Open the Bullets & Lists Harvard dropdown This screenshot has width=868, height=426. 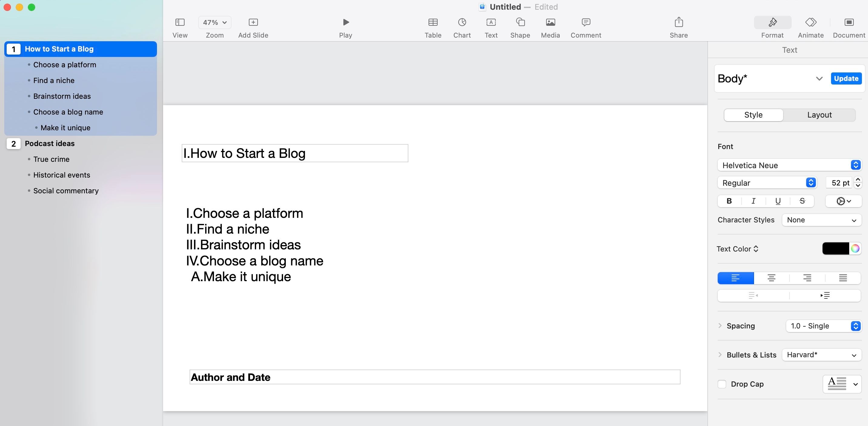pyautogui.click(x=822, y=354)
